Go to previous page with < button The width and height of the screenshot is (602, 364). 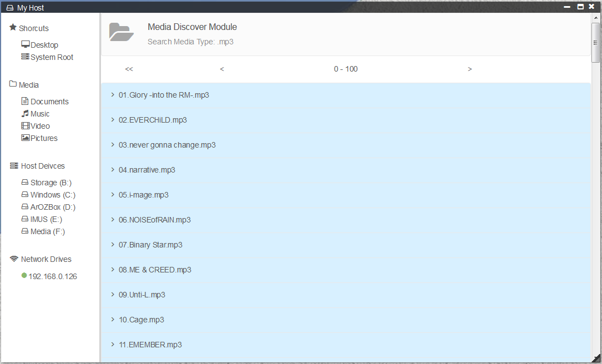click(x=222, y=69)
